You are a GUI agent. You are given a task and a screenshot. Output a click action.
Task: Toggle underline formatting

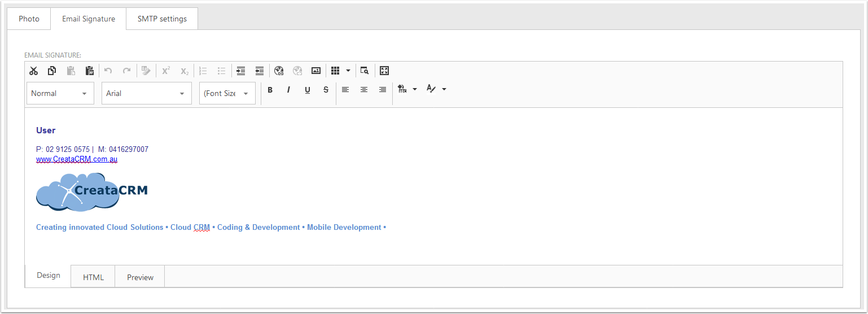[308, 90]
